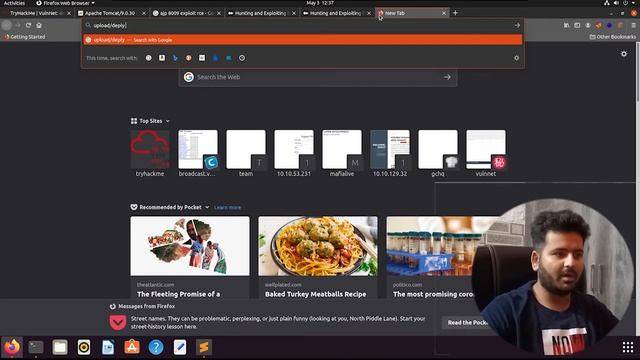
Task: Click Read the Pocket button
Action: 467,322
